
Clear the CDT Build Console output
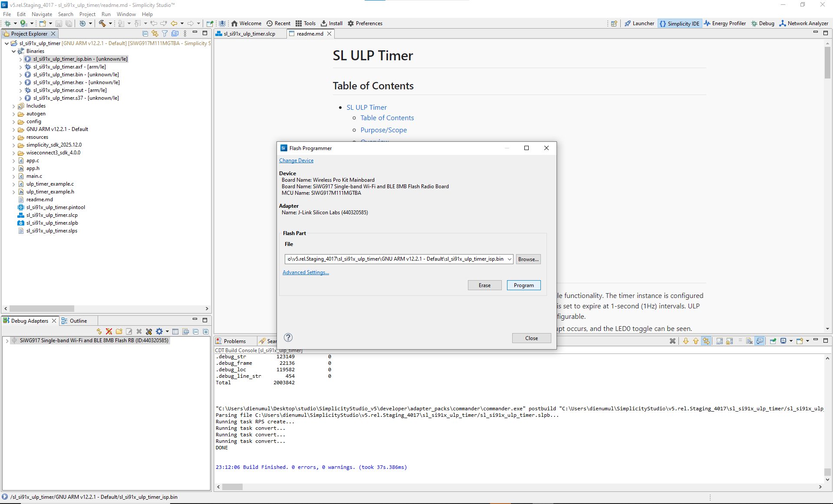point(749,341)
